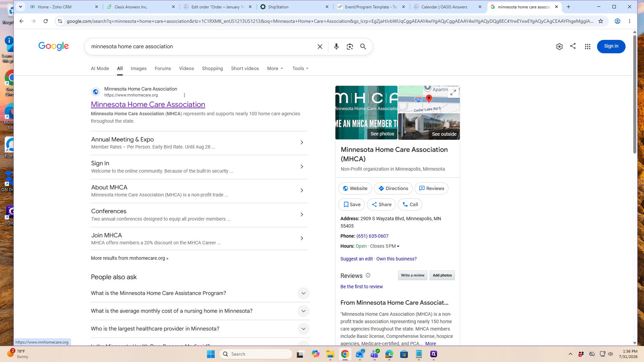Expand the hours dropdown next to Closes 5 PM
The width and height of the screenshot is (644, 362).
(398, 246)
